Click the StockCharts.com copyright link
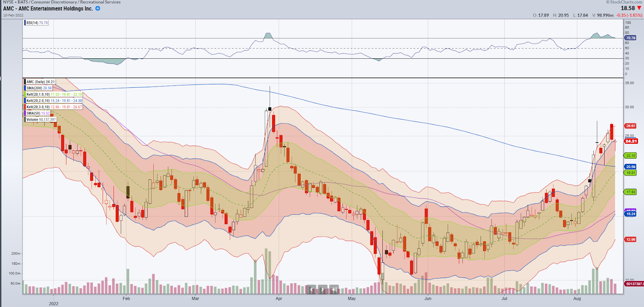This screenshot has width=644, height=307. [624, 2]
